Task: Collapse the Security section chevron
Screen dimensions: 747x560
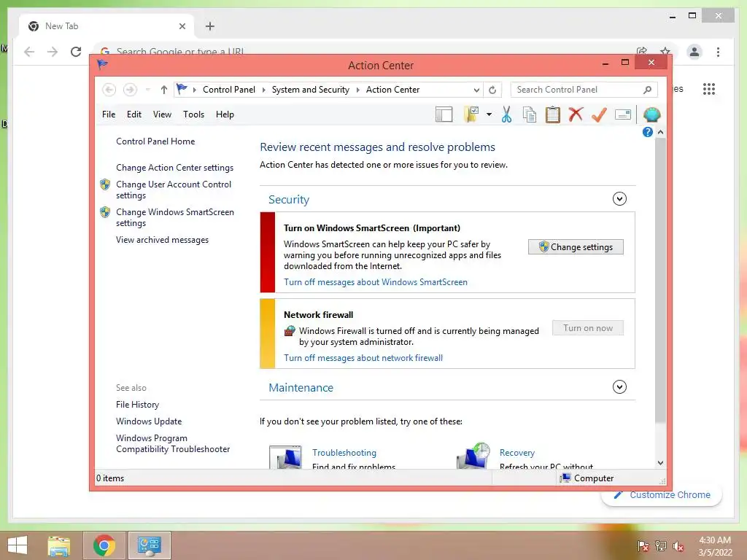Action: (x=619, y=198)
